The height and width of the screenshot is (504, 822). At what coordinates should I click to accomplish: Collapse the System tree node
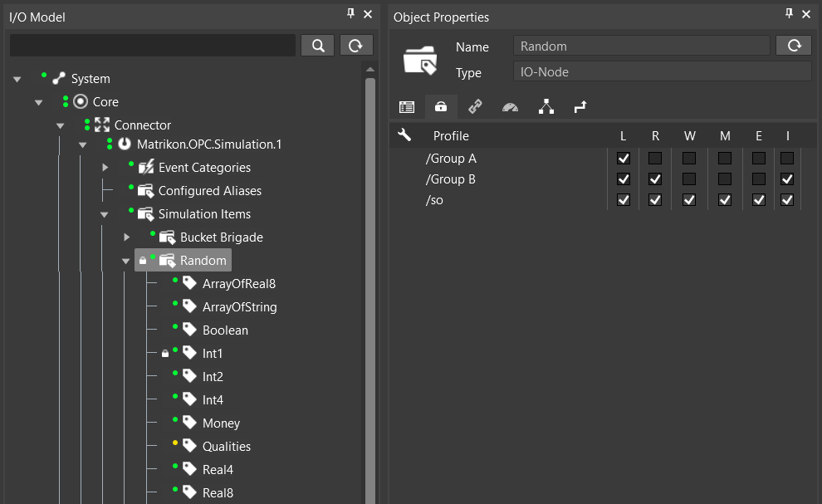(17, 80)
